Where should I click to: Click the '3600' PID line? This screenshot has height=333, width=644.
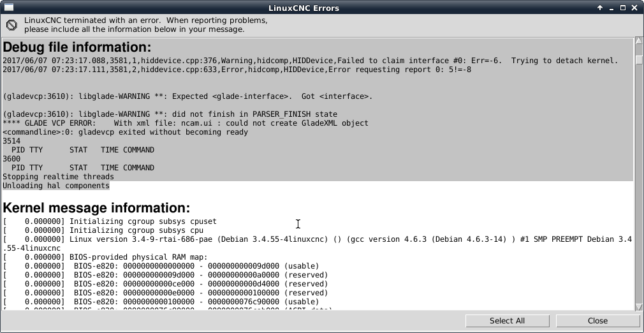[x=11, y=159]
